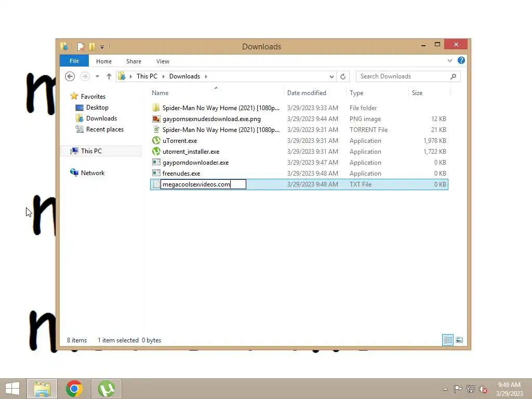
Task: Go up one folder level
Action: click(x=109, y=76)
